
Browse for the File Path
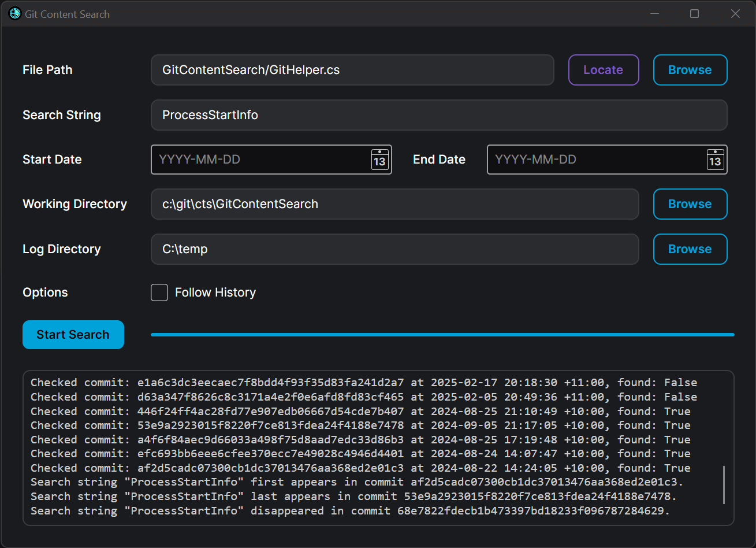click(690, 70)
